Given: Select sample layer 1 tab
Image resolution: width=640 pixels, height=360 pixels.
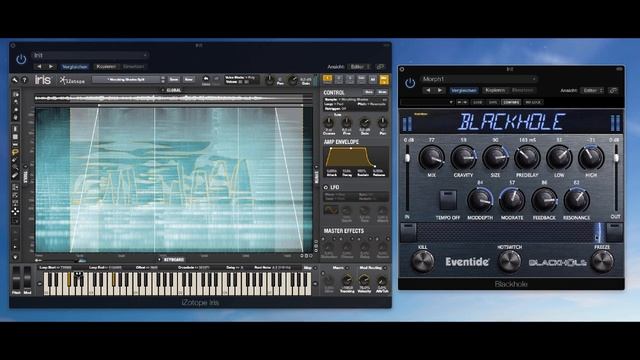Looking at the screenshot, I should (x=327, y=79).
